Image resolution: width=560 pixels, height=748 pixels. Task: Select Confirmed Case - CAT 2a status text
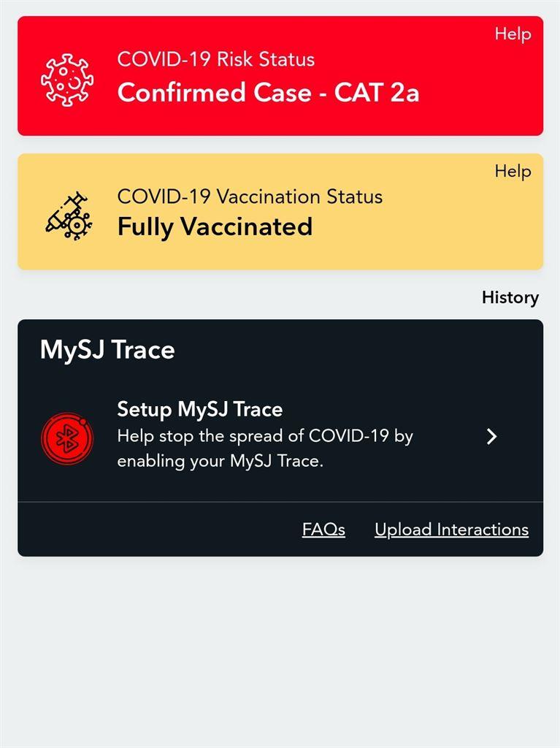tap(268, 92)
